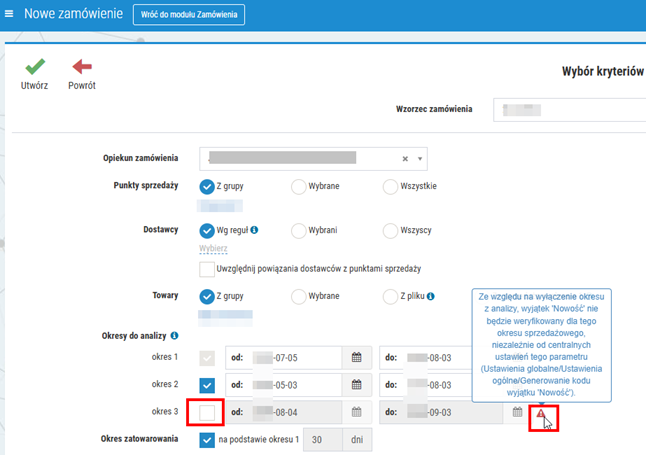Screen dimensions: 646x455
Task: Click the green Utwórz checkmark icon
Action: point(34,67)
